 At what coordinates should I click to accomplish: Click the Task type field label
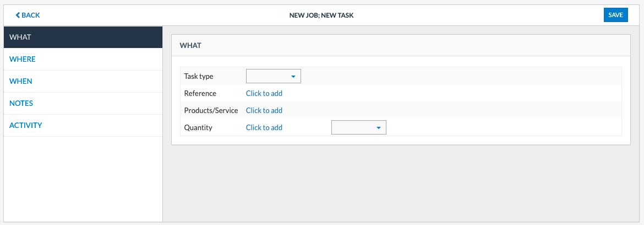tap(199, 76)
